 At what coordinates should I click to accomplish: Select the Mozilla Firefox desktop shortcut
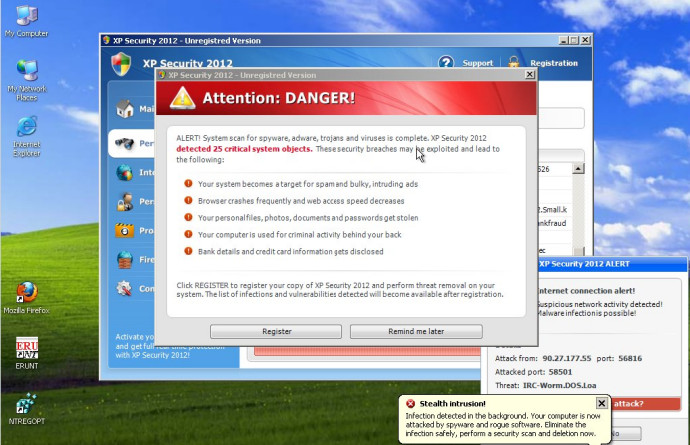[x=26, y=298]
